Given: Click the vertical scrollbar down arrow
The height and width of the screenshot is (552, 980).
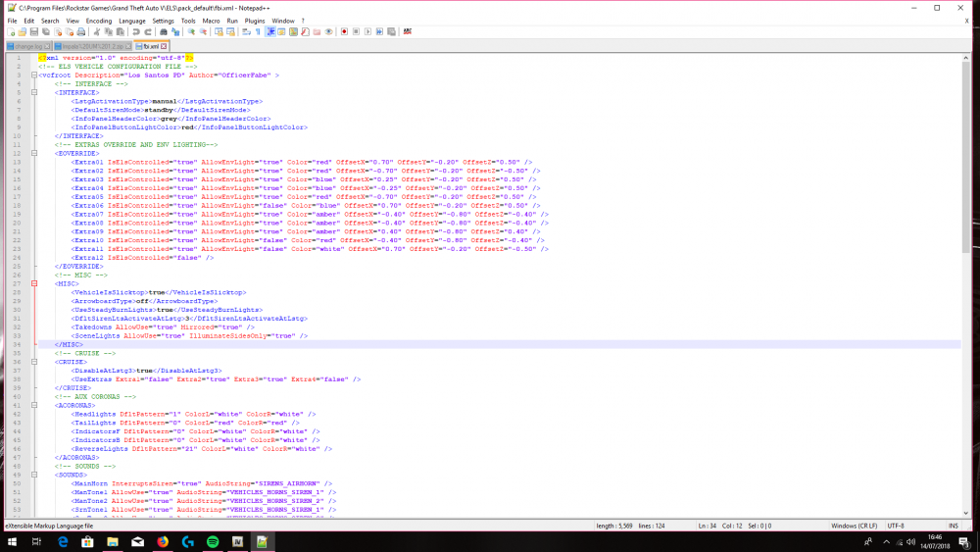Looking at the screenshot, I should point(965,513).
